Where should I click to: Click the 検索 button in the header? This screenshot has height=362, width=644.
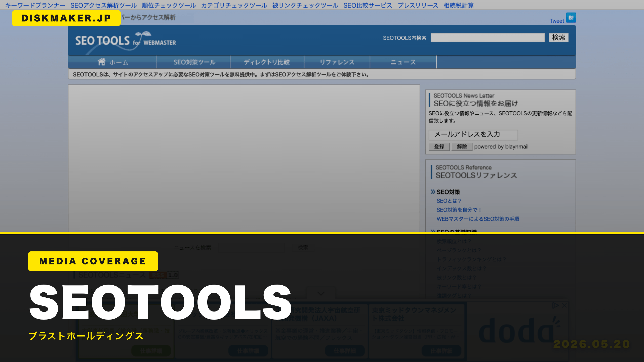coord(558,38)
